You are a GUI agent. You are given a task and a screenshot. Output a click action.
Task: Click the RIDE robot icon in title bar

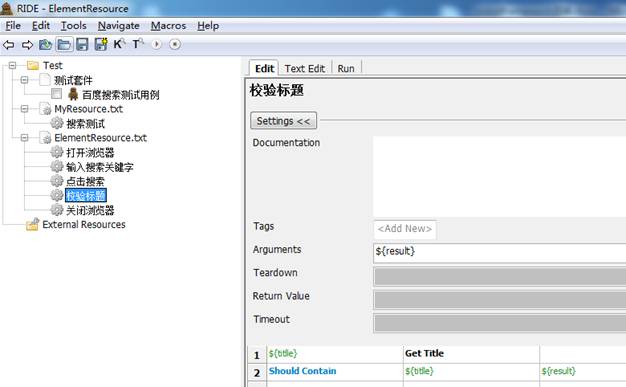[7, 8]
